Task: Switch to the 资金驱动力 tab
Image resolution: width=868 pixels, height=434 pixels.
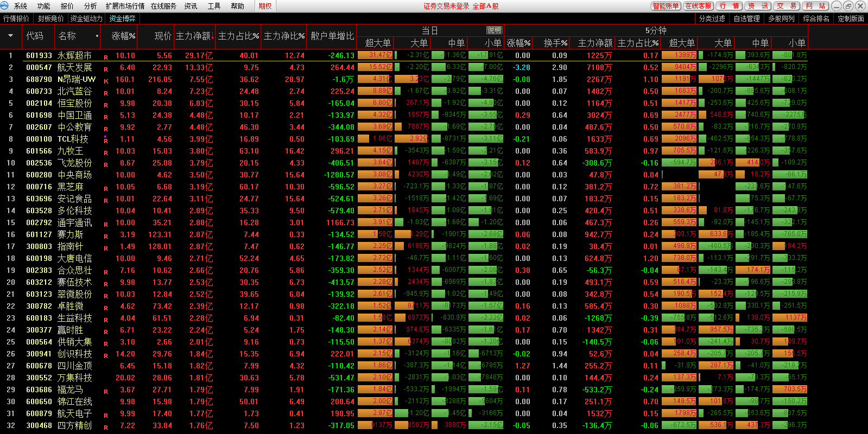Action: click(x=86, y=18)
